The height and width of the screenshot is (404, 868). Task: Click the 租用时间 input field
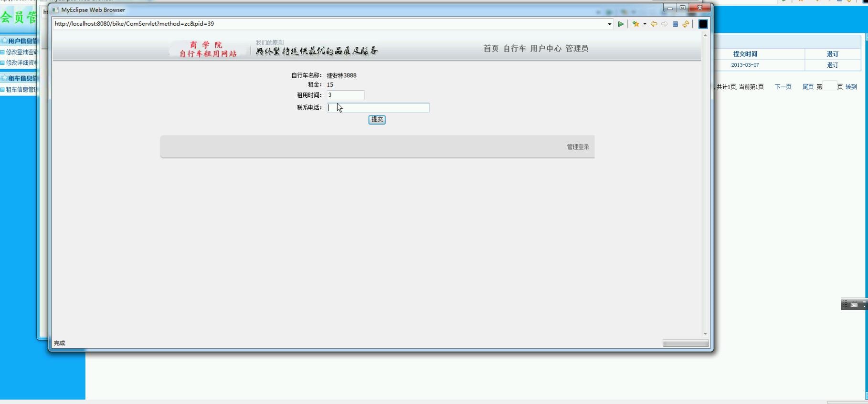click(346, 95)
